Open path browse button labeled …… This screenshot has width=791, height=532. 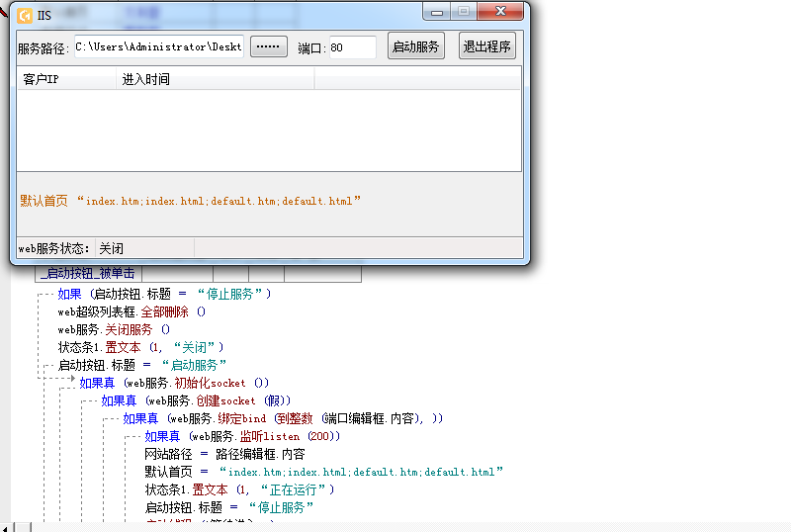268,46
